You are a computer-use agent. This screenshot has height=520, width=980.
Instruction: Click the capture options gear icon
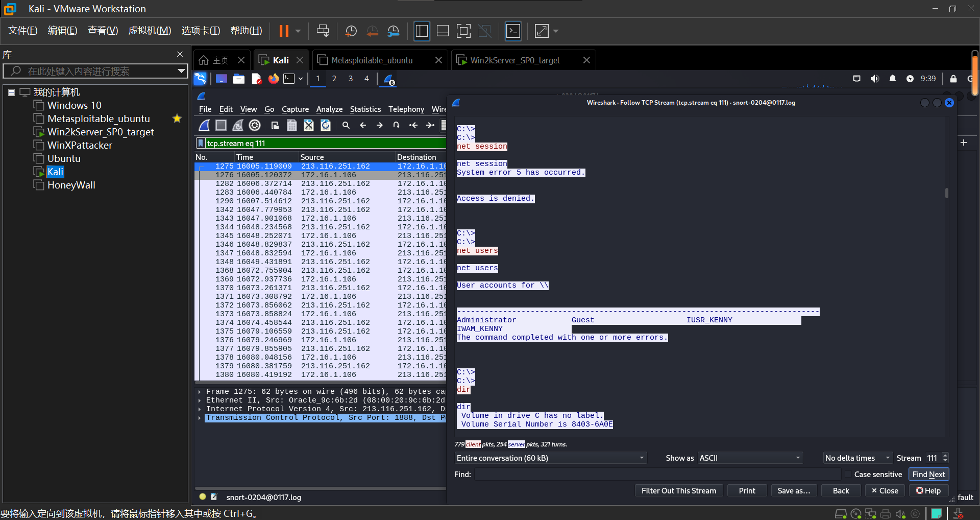click(x=255, y=125)
